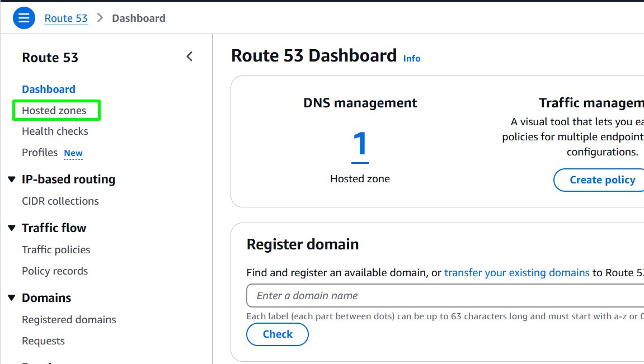Collapse the Route 53 side panel
644x364 pixels.
189,56
